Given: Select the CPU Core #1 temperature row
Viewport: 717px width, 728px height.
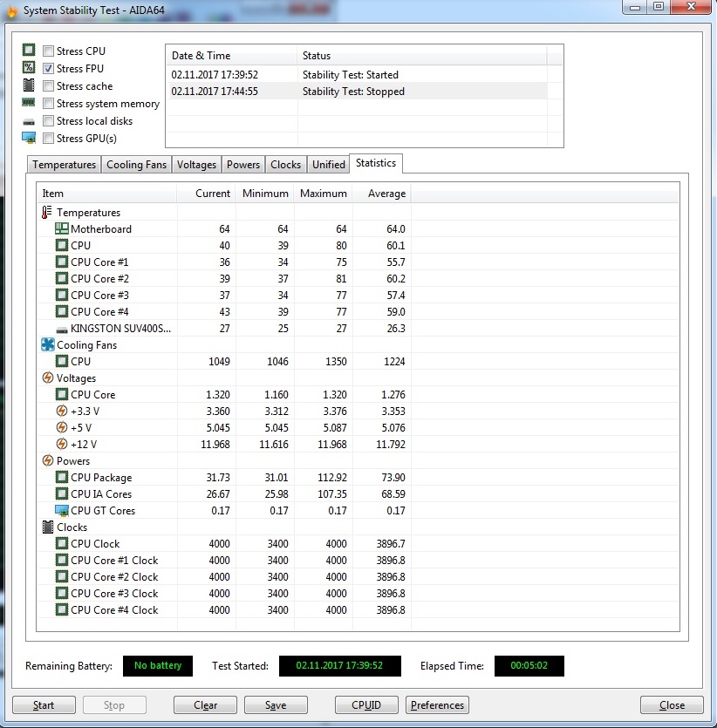Looking at the screenshot, I should (224, 262).
